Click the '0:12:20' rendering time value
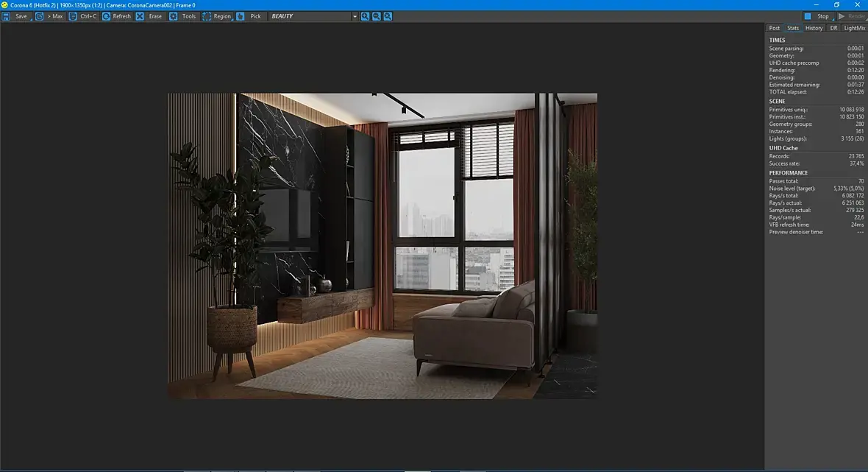The image size is (868, 472). [x=855, y=71]
